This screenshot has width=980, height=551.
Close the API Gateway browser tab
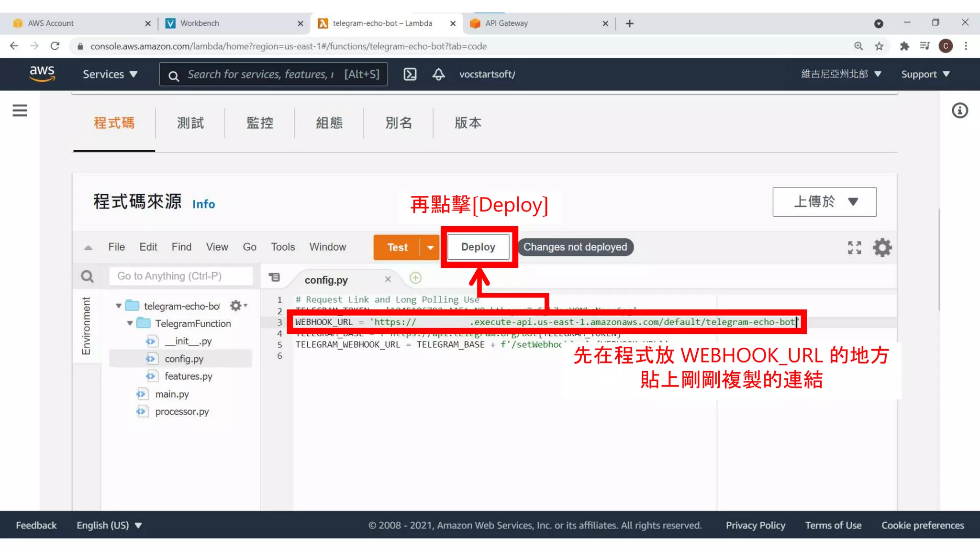(605, 23)
